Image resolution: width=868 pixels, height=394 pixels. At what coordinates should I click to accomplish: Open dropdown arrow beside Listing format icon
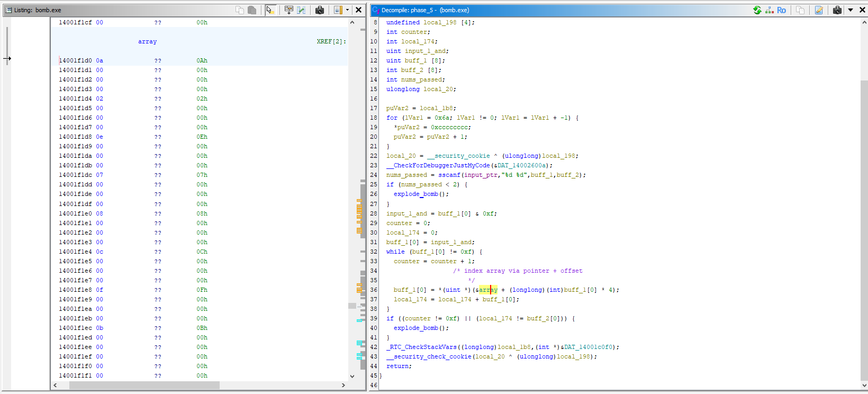347,10
